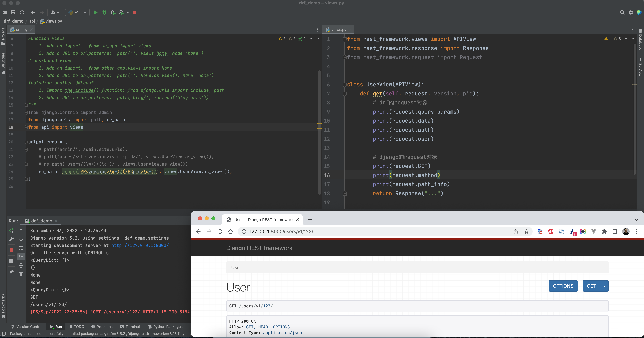This screenshot has height=338, width=644.
Task: Toggle soft-wrap in Run console
Action: click(x=21, y=248)
